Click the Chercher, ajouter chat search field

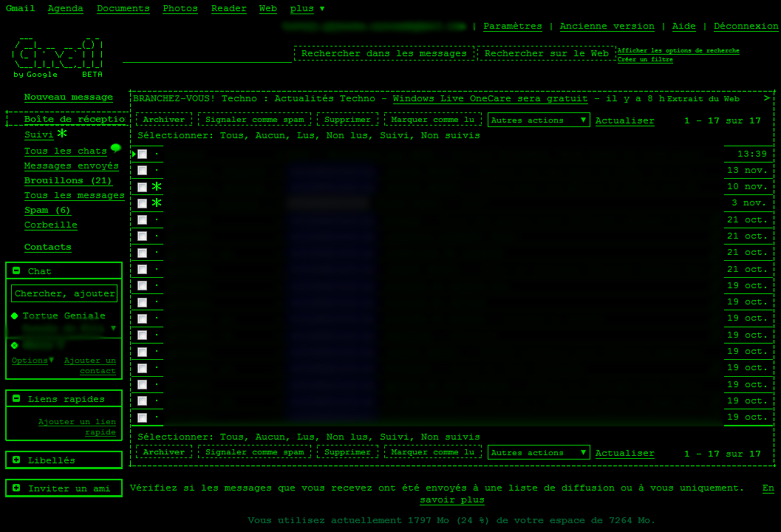pyautogui.click(x=64, y=293)
